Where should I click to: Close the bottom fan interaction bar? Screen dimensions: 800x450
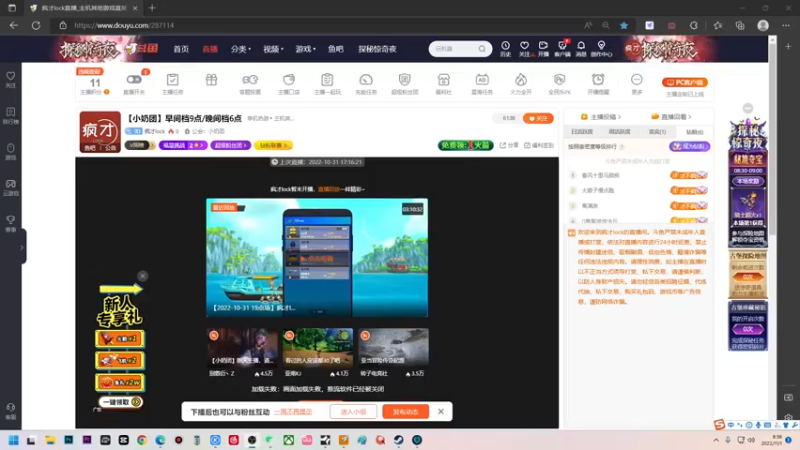pos(441,411)
